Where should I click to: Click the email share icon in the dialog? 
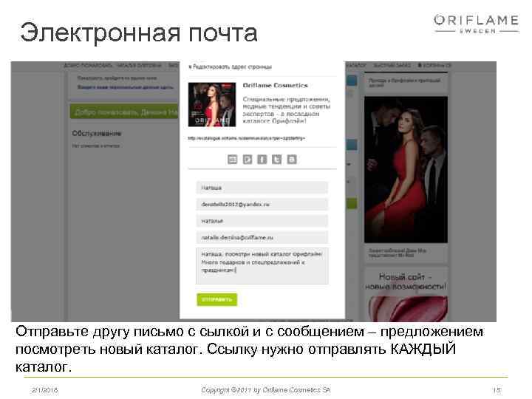coord(233,159)
